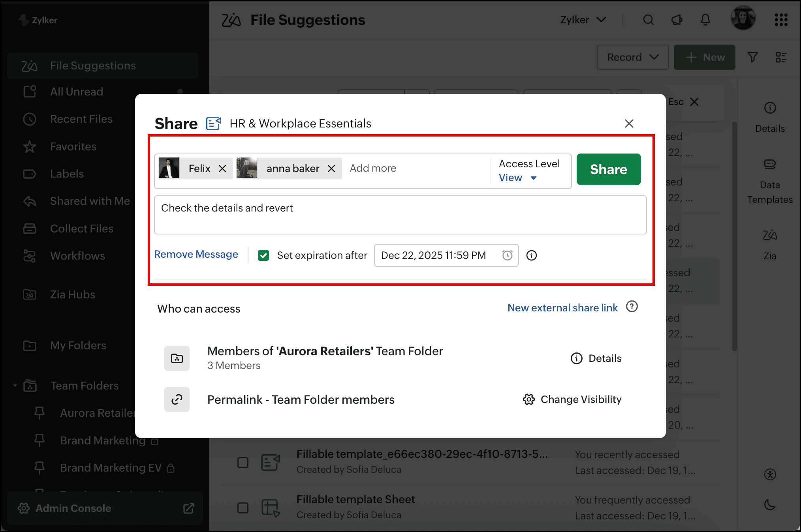This screenshot has height=532, width=801.
Task: Expand the Record dropdown
Action: 632,58
